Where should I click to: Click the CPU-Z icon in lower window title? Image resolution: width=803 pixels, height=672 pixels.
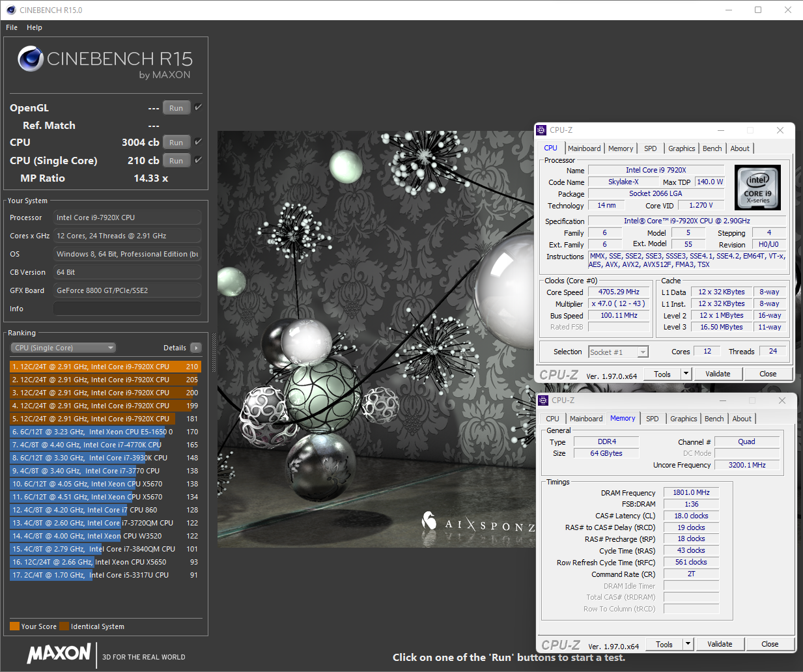543,400
